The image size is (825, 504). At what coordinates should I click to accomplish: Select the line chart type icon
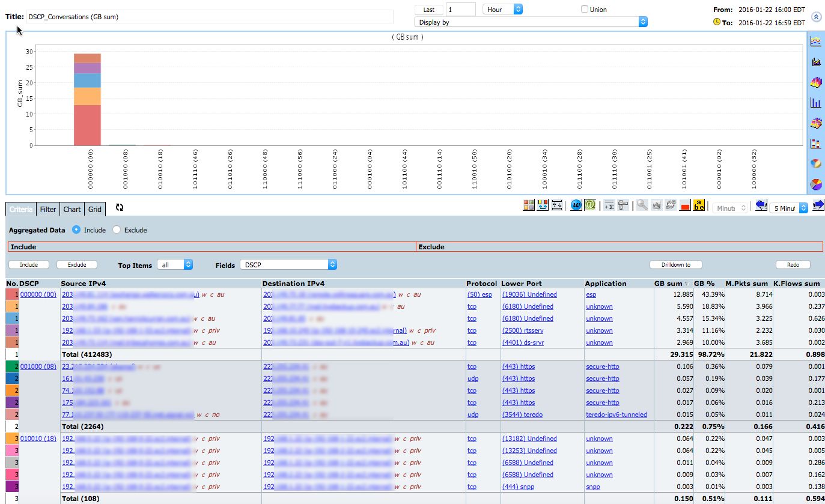pyautogui.click(x=816, y=41)
